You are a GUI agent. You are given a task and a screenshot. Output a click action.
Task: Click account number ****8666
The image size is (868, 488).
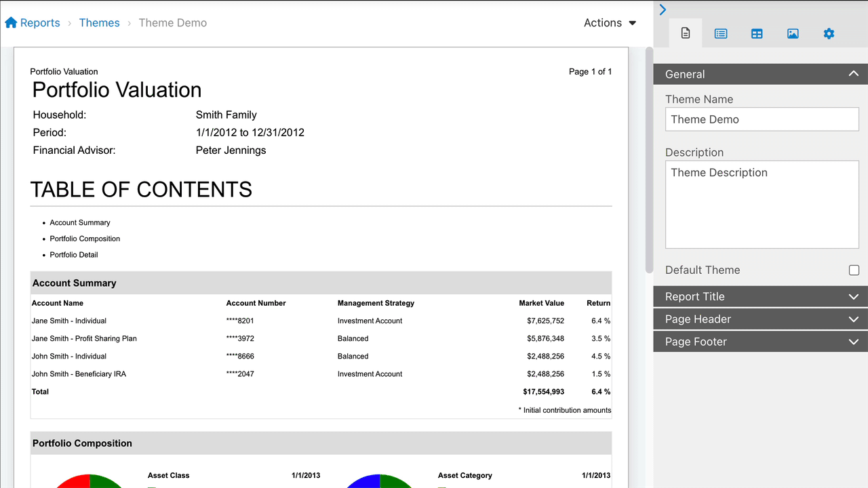[x=240, y=356]
